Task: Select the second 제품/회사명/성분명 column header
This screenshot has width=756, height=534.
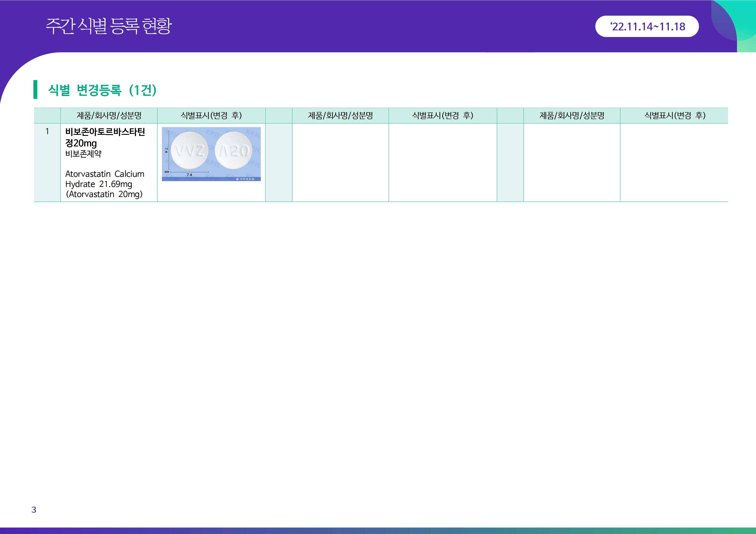Action: coord(340,115)
